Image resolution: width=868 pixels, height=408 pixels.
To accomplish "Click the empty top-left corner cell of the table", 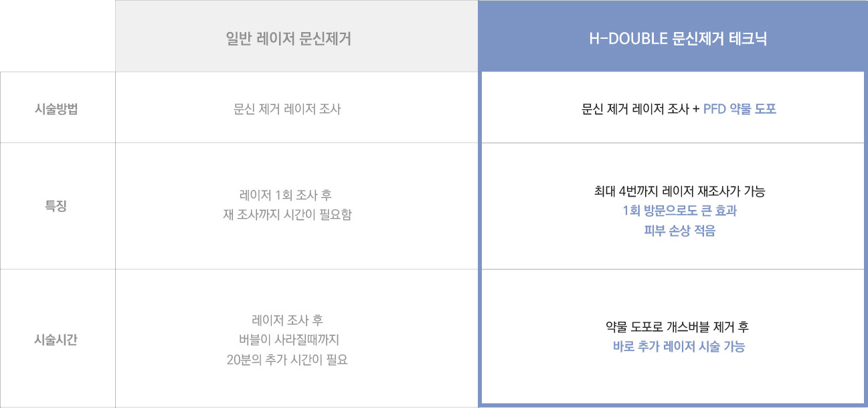I will (58, 36).
